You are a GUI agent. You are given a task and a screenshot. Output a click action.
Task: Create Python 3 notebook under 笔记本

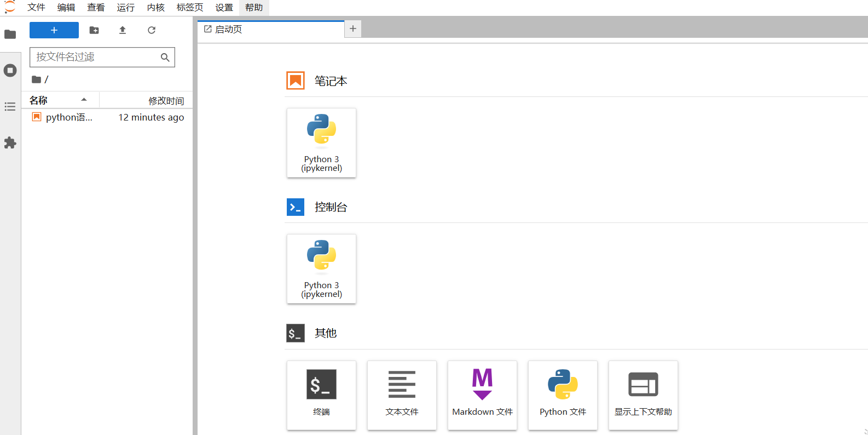tap(322, 142)
